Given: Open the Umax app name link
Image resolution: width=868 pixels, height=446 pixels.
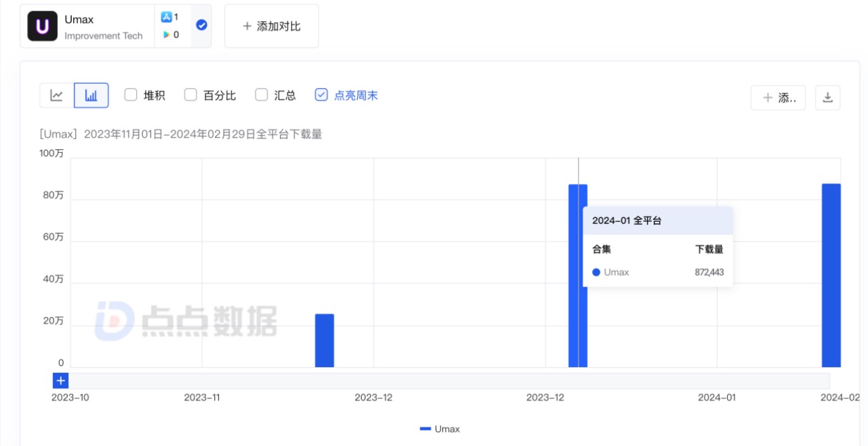Looking at the screenshot, I should 79,20.
